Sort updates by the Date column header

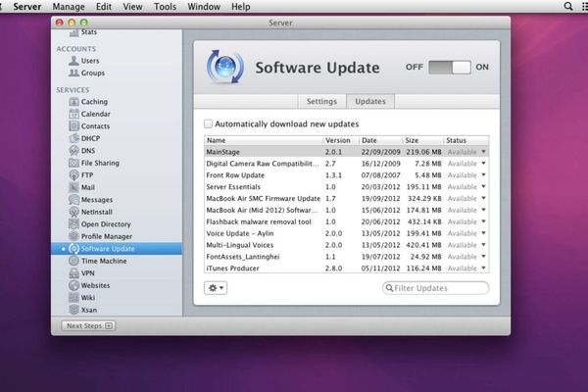pos(380,140)
